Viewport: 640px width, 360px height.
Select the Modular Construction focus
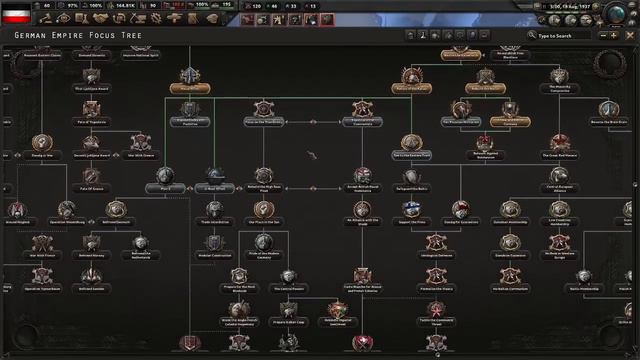pos(215,247)
